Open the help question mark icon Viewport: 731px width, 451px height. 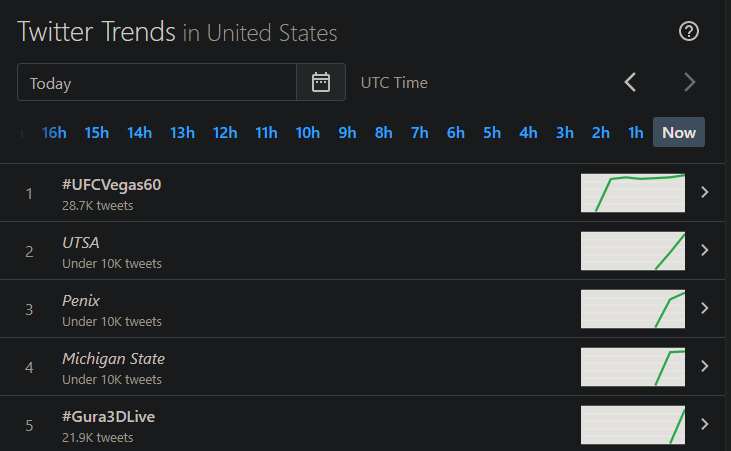[x=689, y=31]
